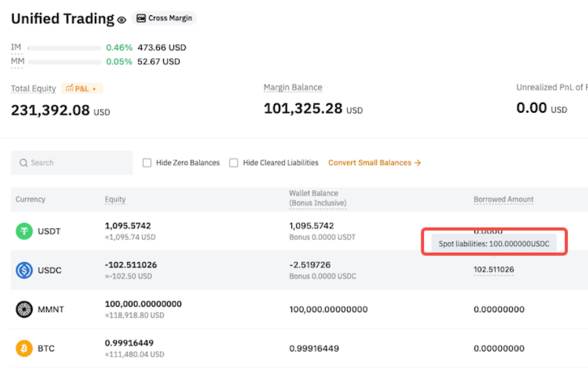Check the Hide Cleared Liabilities box
Image resolution: width=588 pixels, height=378 pixels.
coord(234,163)
